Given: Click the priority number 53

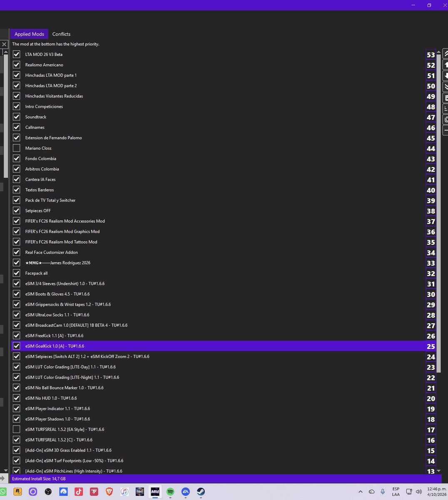Looking at the screenshot, I should click(x=431, y=55).
